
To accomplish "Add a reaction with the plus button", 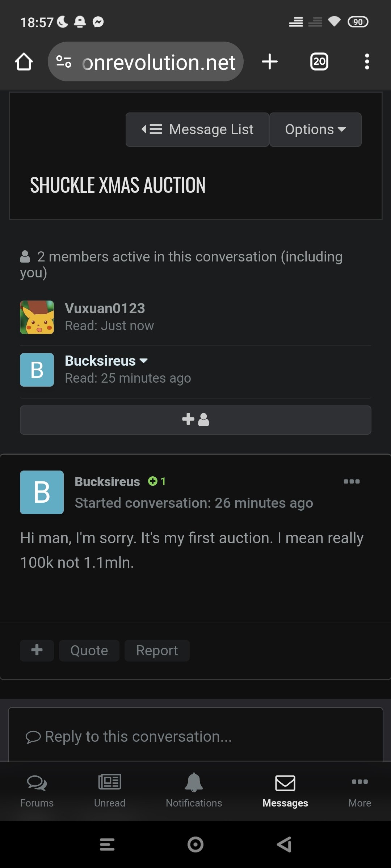I will (x=37, y=650).
